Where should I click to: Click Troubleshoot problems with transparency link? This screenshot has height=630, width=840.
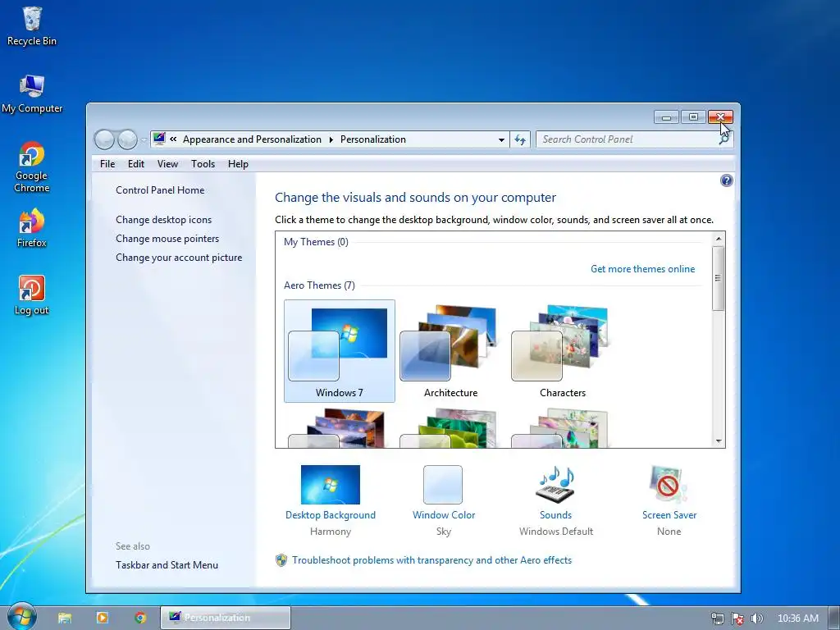431,560
